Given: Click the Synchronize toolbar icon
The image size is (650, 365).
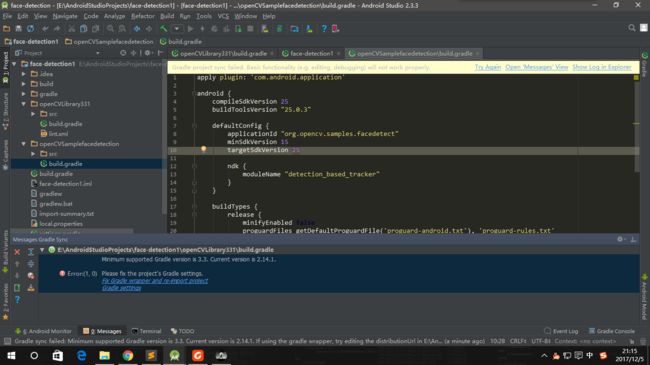Looking at the screenshot, I should pyautogui.click(x=30, y=29).
